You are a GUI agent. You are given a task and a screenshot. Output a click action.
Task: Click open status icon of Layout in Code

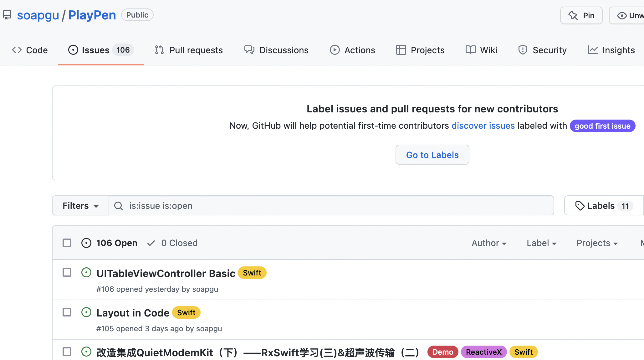[x=86, y=312]
